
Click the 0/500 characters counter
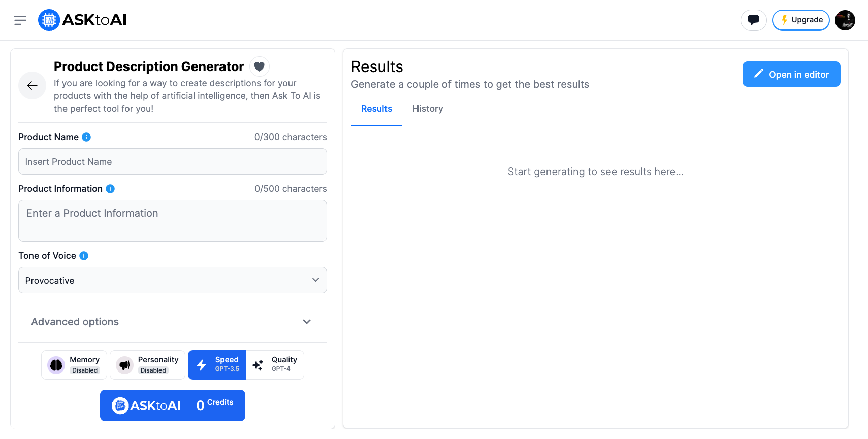[291, 189]
